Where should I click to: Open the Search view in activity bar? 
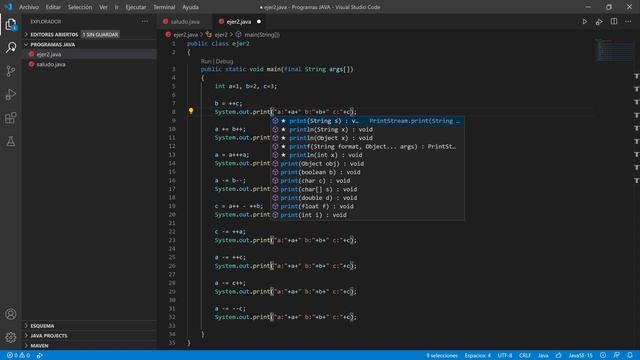point(11,47)
